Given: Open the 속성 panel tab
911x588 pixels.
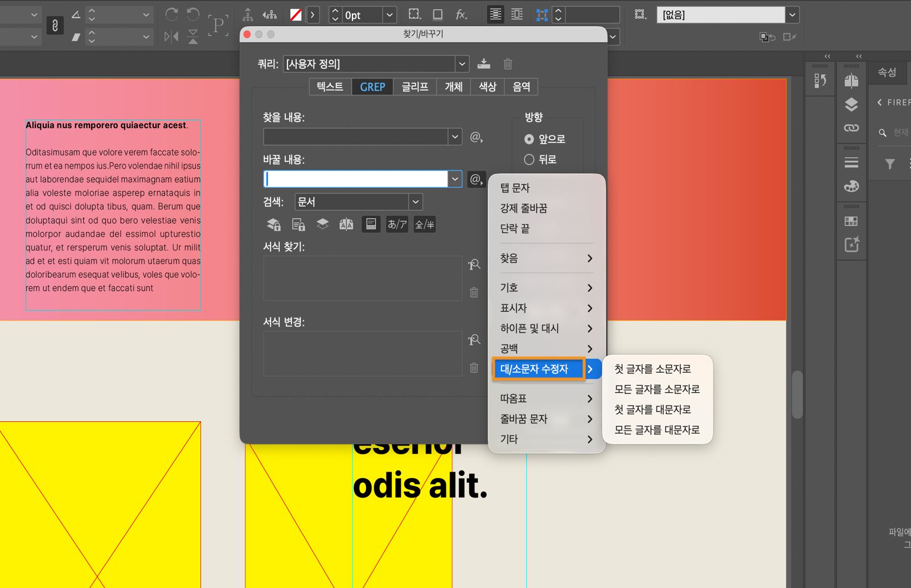Looking at the screenshot, I should pos(887,72).
